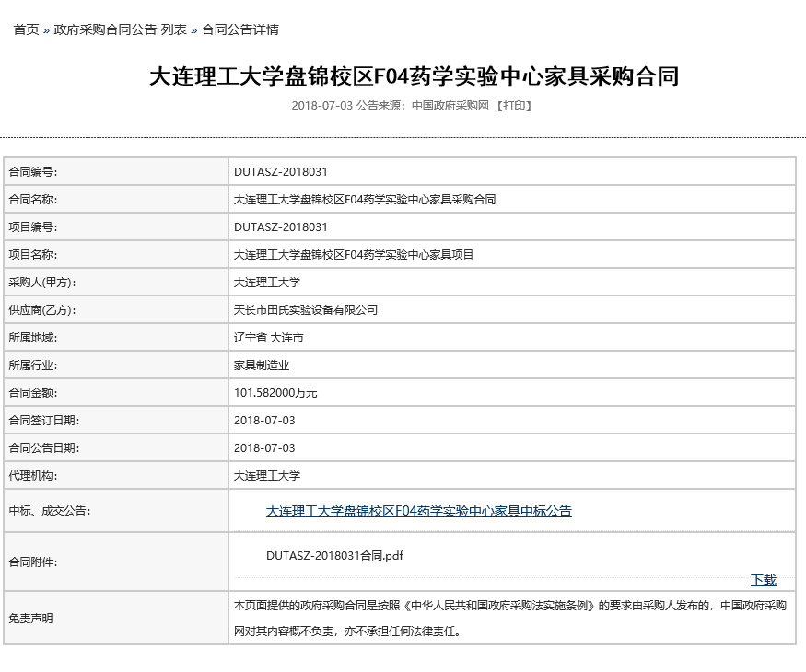The height and width of the screenshot is (672, 806).
Task: Click the DUTASZ-2018031合同.pdf attachment name
Action: click(334, 555)
